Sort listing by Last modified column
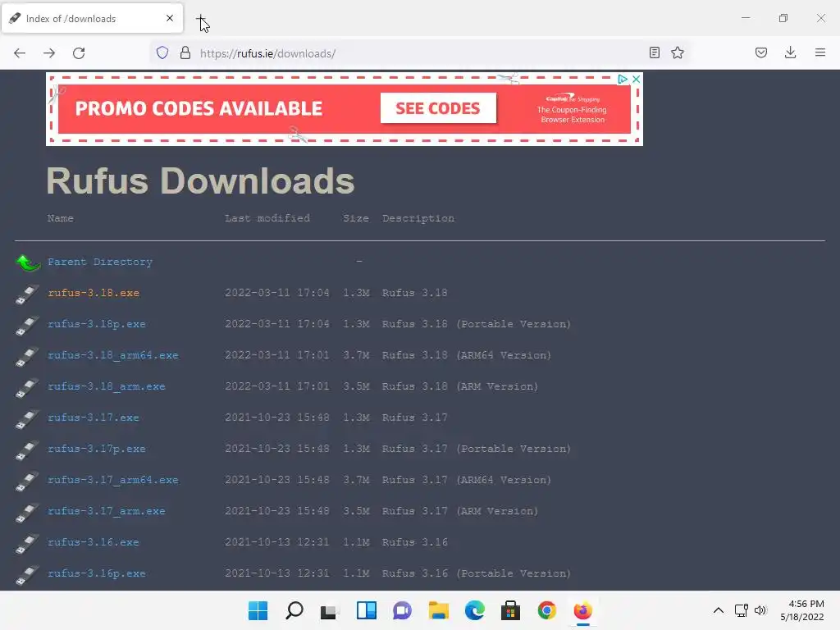Screen dimensions: 840x630 267,218
